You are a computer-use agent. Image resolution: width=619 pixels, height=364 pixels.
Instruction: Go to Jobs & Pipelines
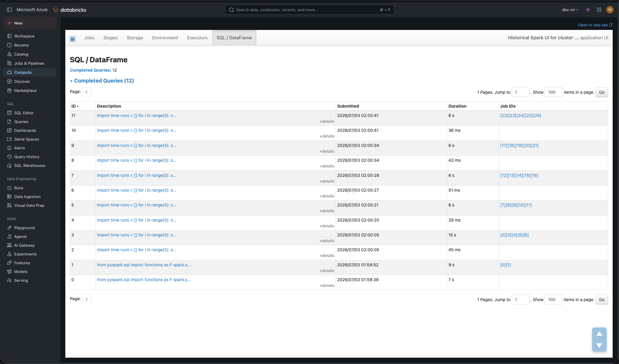tap(30, 63)
